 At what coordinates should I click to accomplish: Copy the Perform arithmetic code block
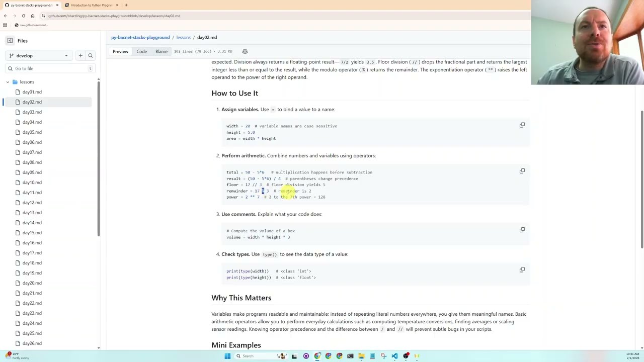pos(522,171)
